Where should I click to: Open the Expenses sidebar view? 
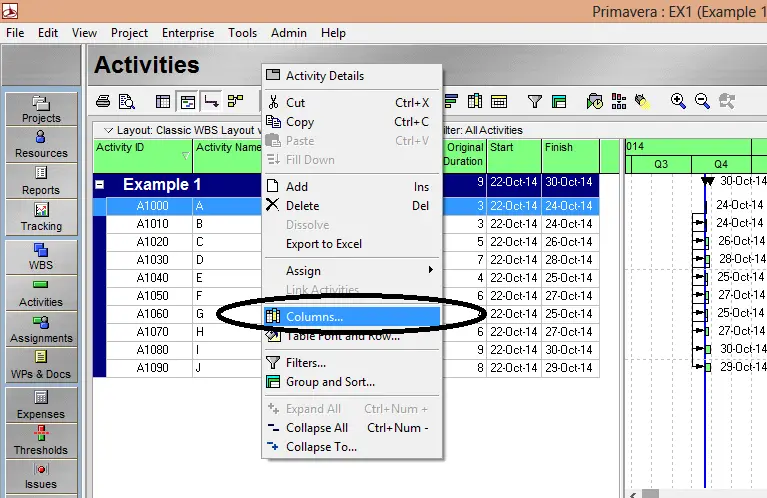click(41, 405)
